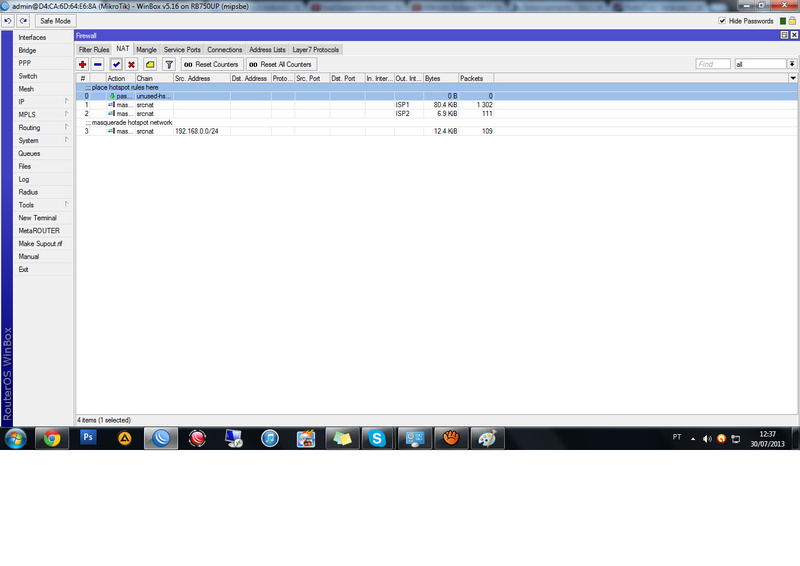Open Google Chrome from taskbar
Image resolution: width=800 pixels, height=566 pixels.
point(52,438)
